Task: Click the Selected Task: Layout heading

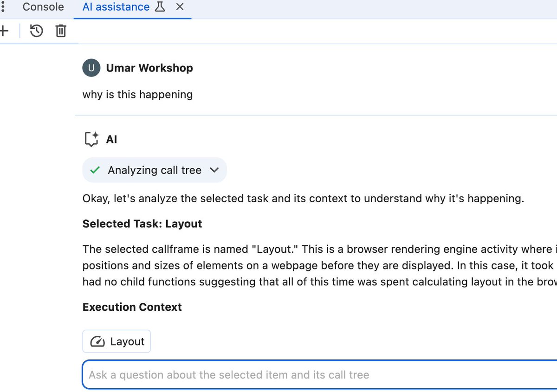Action: pos(142,224)
